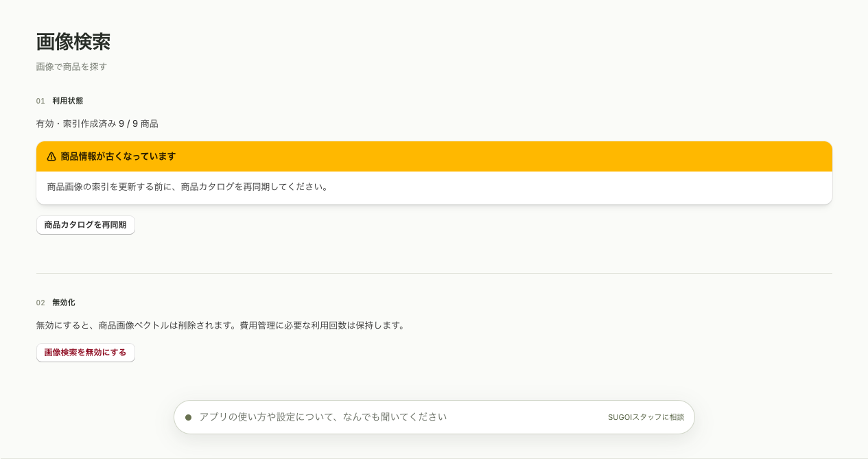
Task: Focus the アプリの使い方 help input field
Action: [398, 417]
